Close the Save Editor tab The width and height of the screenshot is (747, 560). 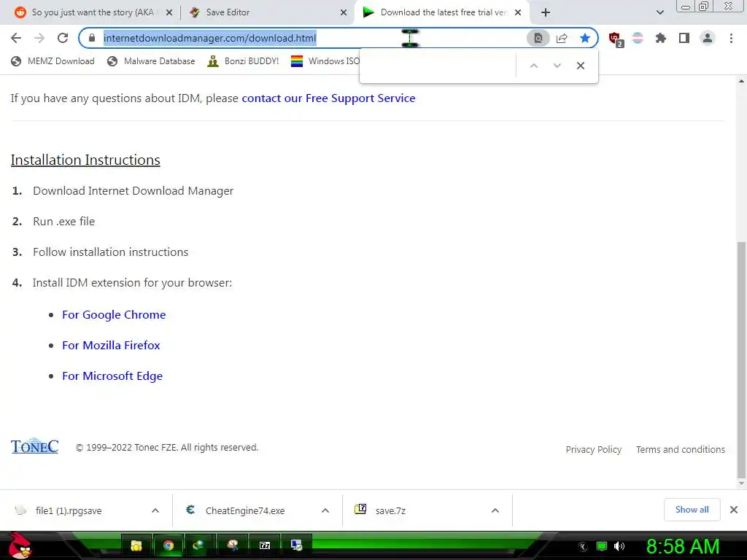pos(344,12)
